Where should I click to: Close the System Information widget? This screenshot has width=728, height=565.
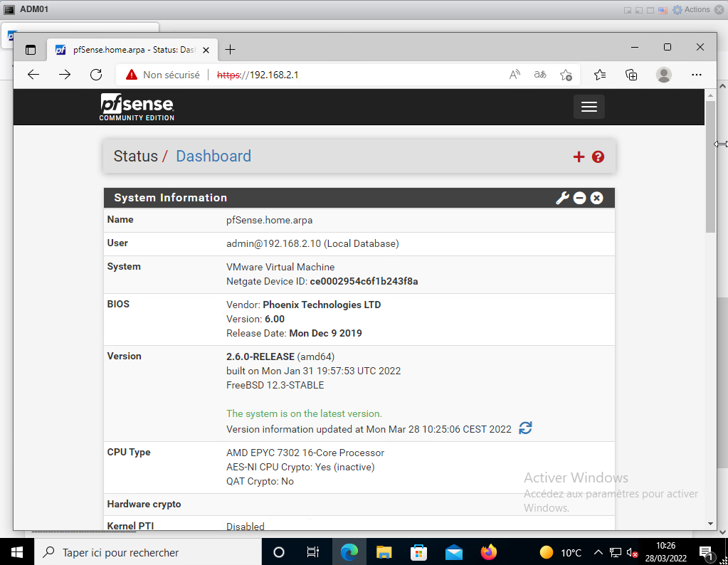click(x=596, y=198)
